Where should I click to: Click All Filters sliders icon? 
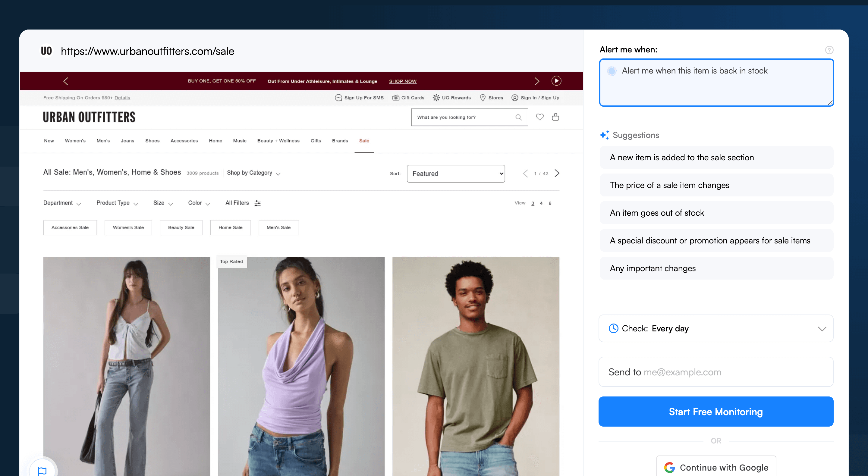click(257, 203)
